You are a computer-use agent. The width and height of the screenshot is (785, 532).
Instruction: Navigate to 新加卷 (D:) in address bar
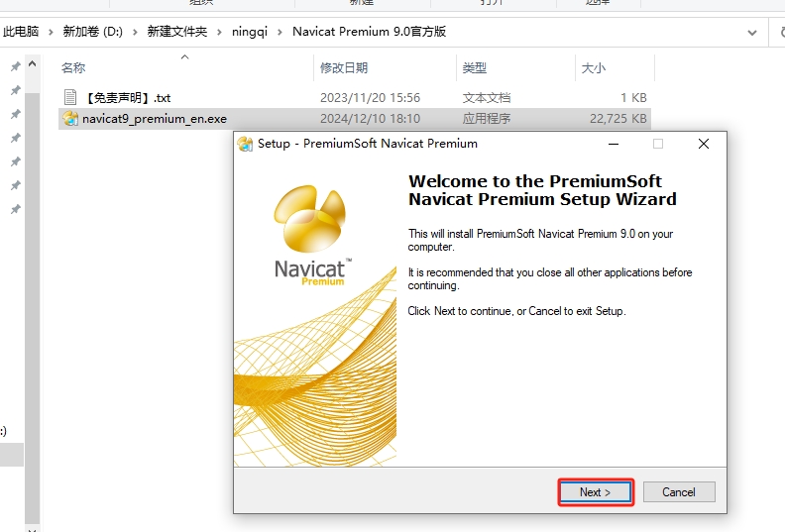pos(92,32)
